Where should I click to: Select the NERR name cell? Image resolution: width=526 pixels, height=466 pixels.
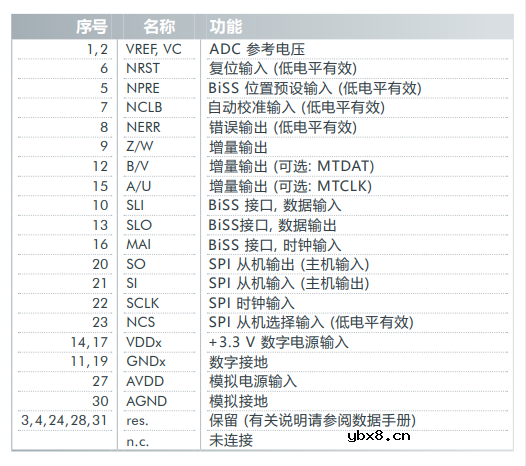pos(144,127)
